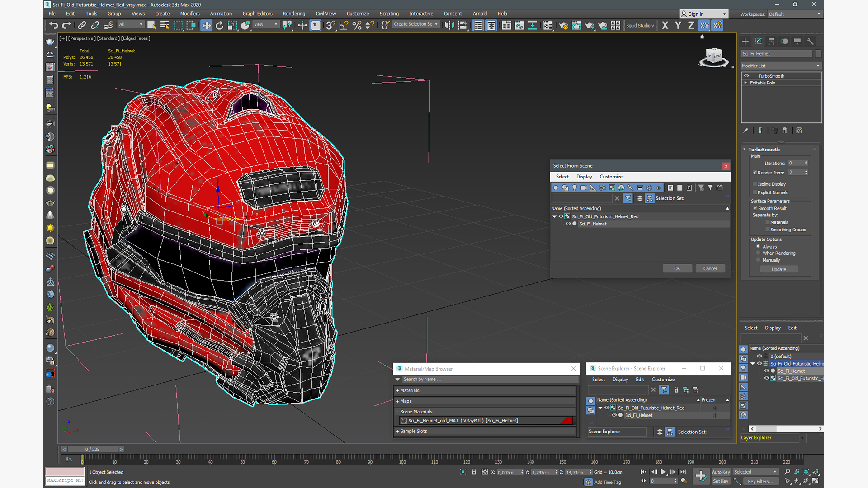
Task: Open the Scripting menu
Action: click(389, 14)
